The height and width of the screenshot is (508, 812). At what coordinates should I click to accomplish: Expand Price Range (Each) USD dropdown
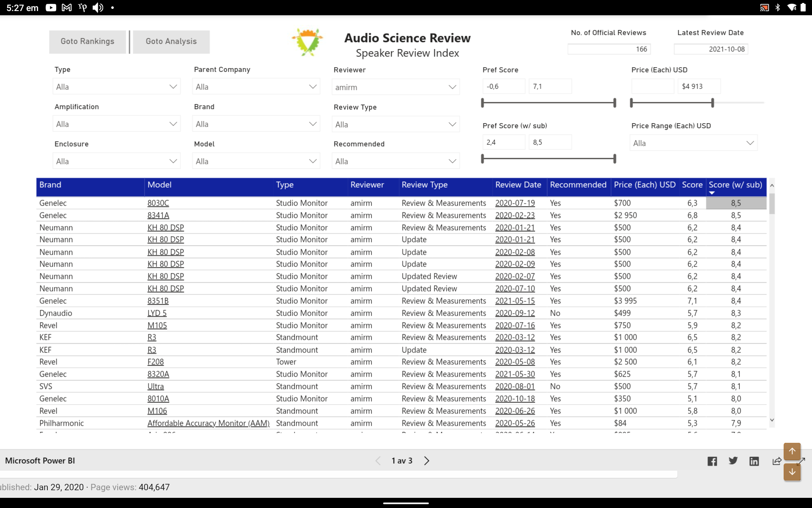pos(694,143)
